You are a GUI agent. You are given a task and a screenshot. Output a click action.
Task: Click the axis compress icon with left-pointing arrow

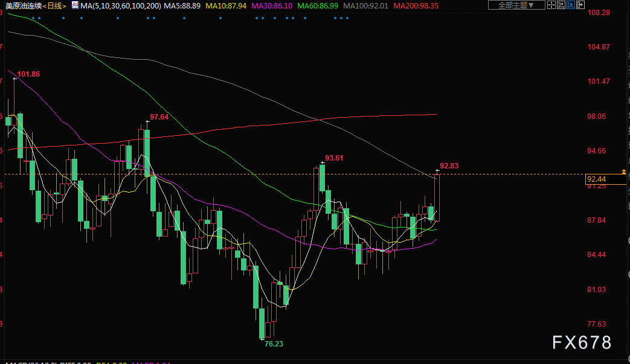561,5
